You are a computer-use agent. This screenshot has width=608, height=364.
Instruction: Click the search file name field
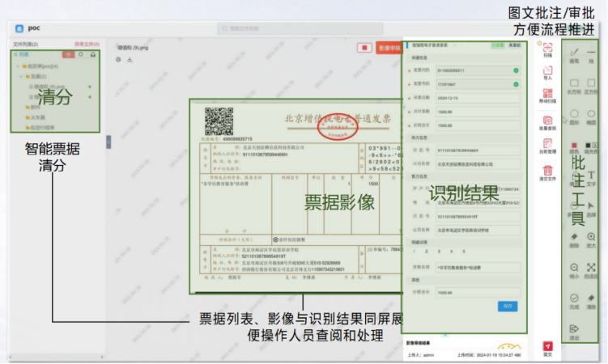(x=300, y=28)
